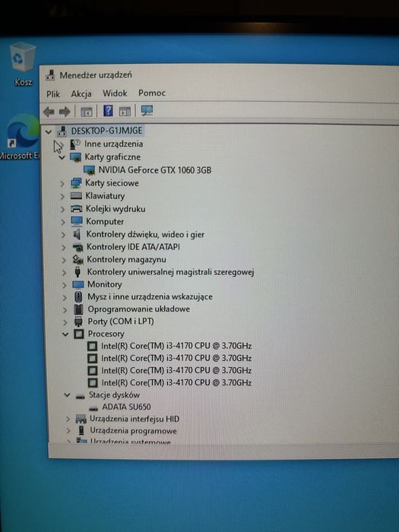Viewport: 399px width, 532px height.
Task: Open the Akcja menu
Action: pyautogui.click(x=81, y=93)
